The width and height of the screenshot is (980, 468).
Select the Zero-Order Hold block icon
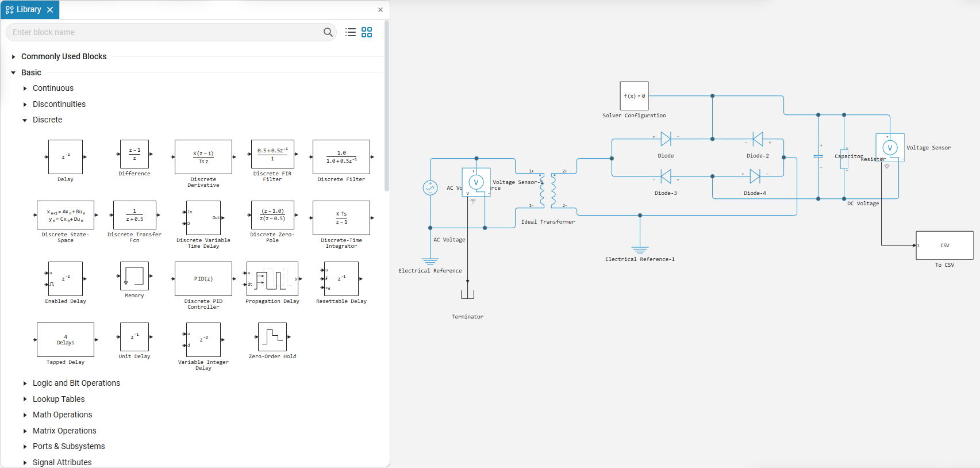click(x=272, y=337)
